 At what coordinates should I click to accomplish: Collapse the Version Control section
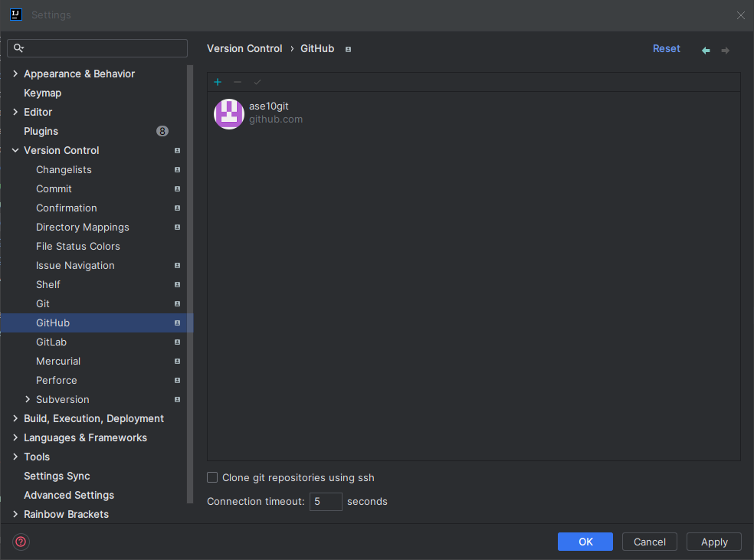tap(15, 150)
